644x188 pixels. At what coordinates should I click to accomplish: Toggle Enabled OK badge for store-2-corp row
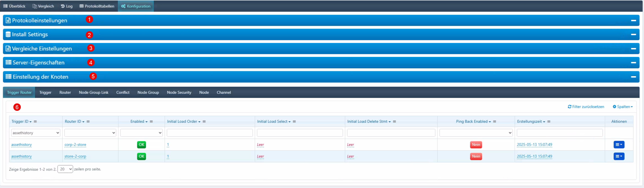pos(141,156)
